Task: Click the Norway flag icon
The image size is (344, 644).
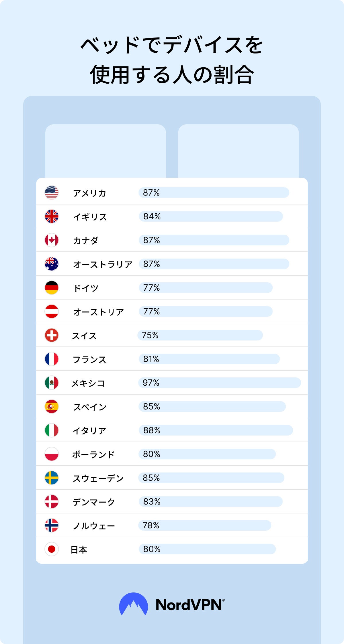Action: (x=52, y=525)
